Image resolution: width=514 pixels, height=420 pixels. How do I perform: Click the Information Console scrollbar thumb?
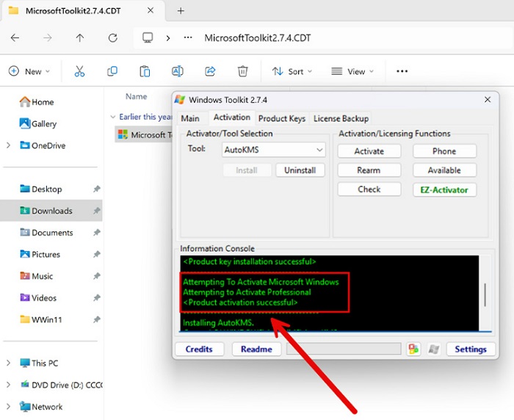pos(485,294)
